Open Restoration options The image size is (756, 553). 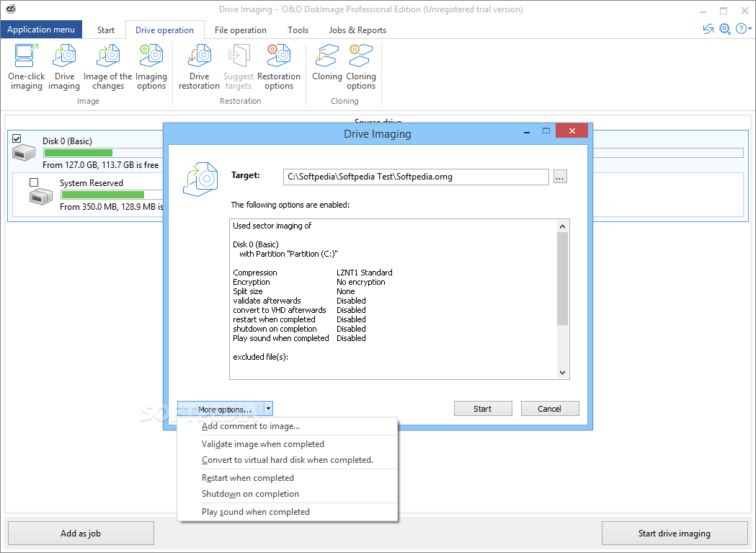click(279, 67)
